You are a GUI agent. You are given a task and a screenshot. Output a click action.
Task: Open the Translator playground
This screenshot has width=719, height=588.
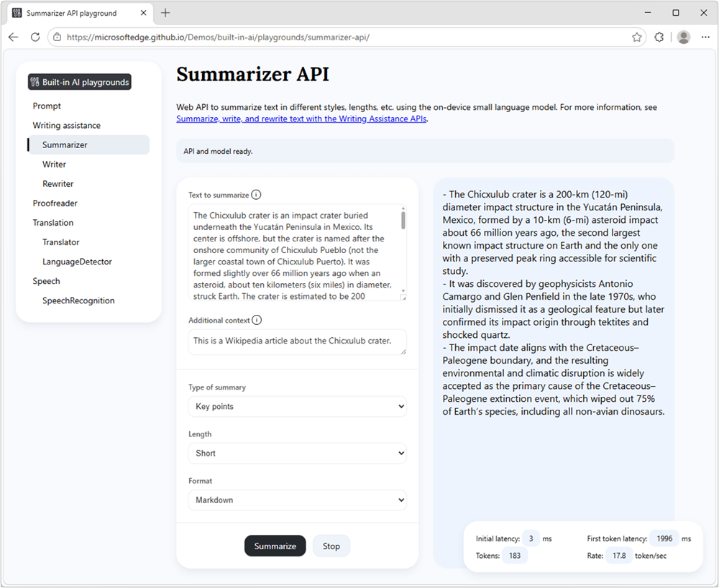pyautogui.click(x=61, y=242)
